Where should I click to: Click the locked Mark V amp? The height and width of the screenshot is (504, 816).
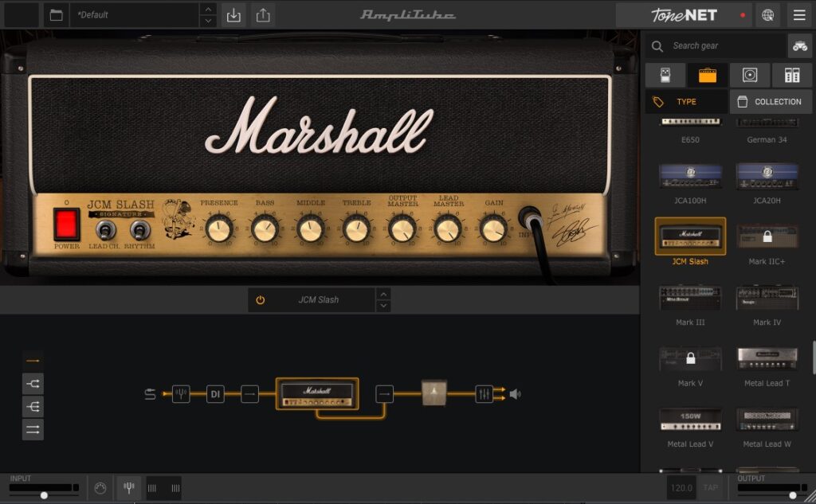690,365
